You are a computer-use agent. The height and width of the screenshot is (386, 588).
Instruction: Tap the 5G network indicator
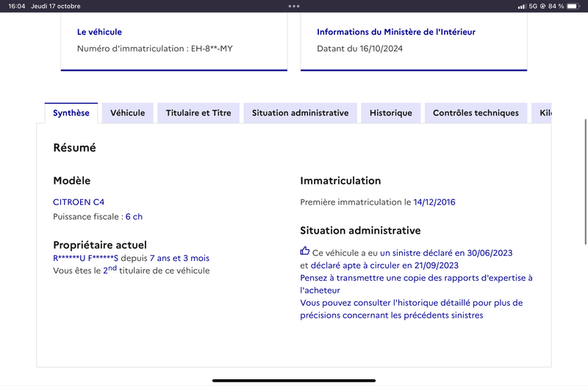[533, 6]
